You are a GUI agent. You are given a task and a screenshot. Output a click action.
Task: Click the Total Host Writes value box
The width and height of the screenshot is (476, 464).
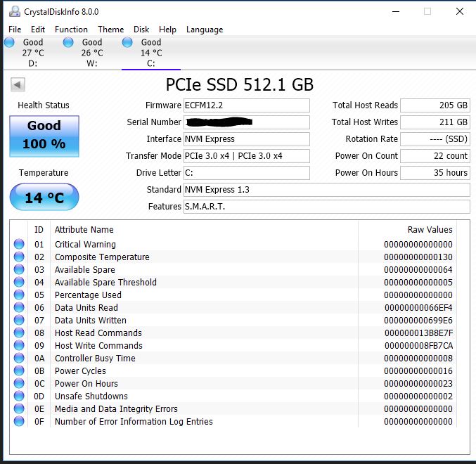coord(435,122)
